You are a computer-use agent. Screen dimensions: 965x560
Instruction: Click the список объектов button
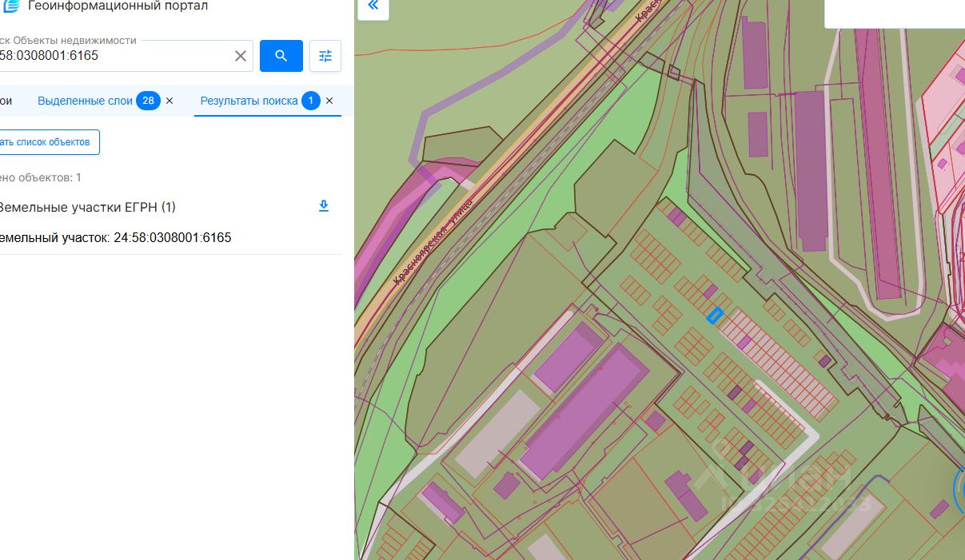[48, 142]
